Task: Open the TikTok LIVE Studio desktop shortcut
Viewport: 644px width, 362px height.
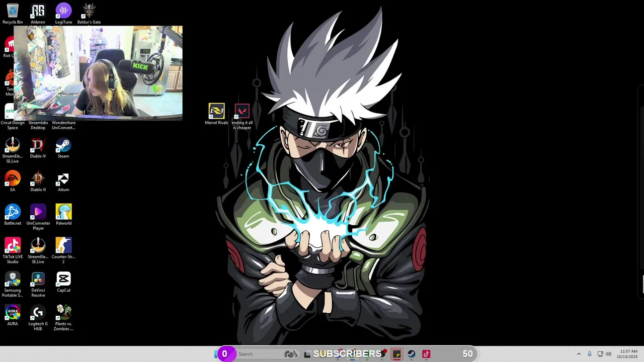Action: point(13,251)
